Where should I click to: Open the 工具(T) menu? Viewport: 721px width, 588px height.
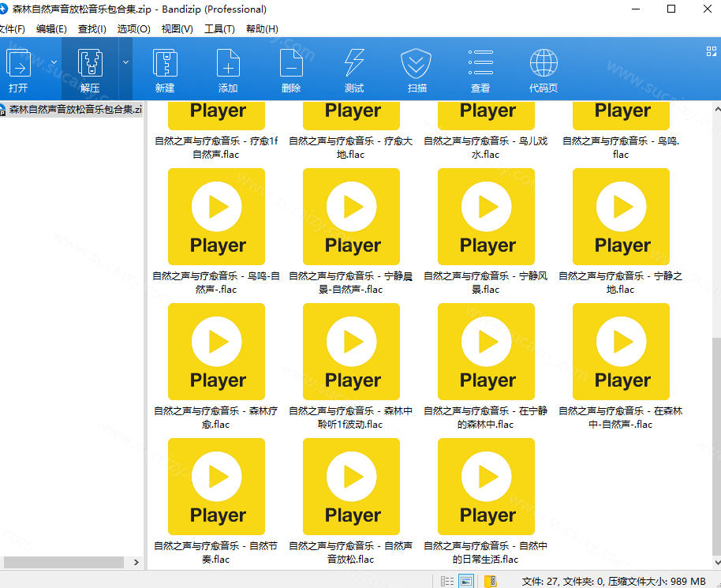[x=219, y=29]
